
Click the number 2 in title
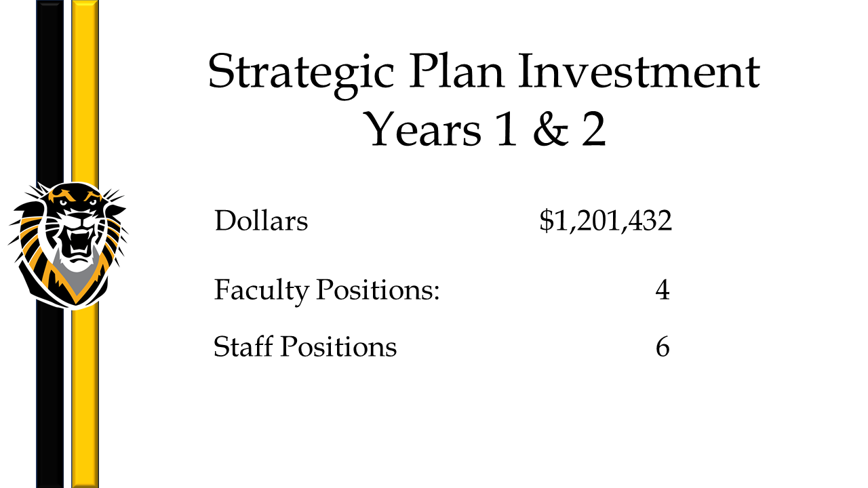[x=593, y=129]
